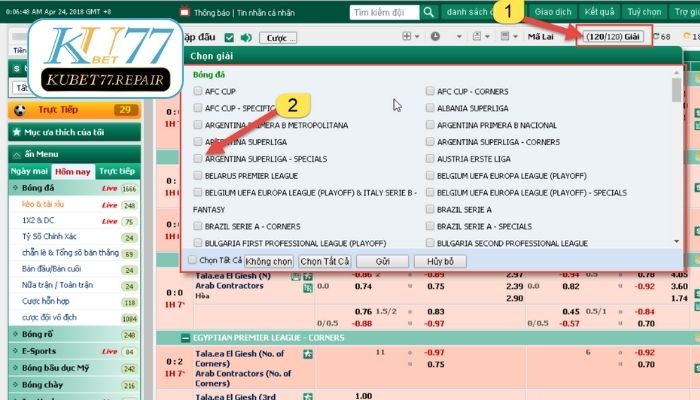Click the soccer ball icon on Trực Tiếp

click(x=20, y=110)
